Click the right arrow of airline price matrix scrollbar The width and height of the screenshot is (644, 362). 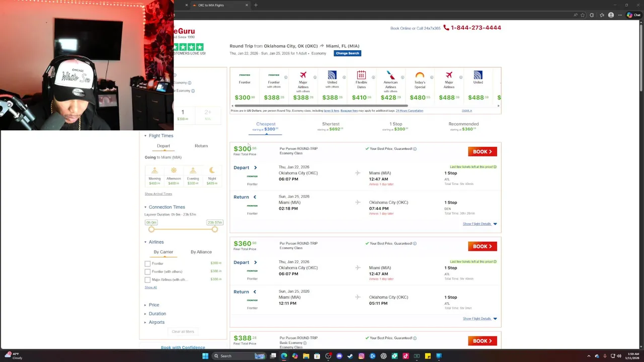tap(499, 106)
